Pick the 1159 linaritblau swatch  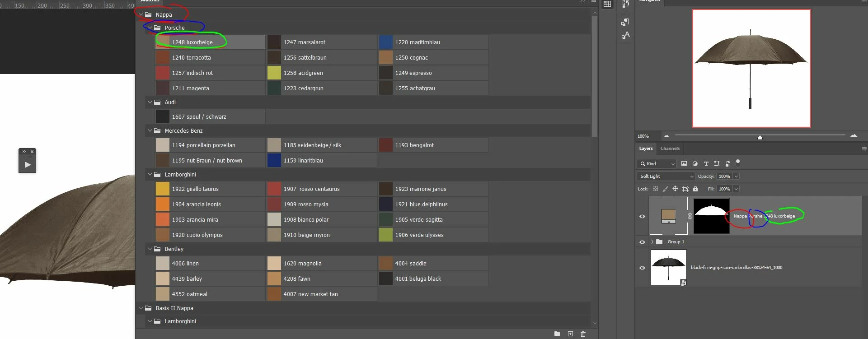pyautogui.click(x=322, y=160)
